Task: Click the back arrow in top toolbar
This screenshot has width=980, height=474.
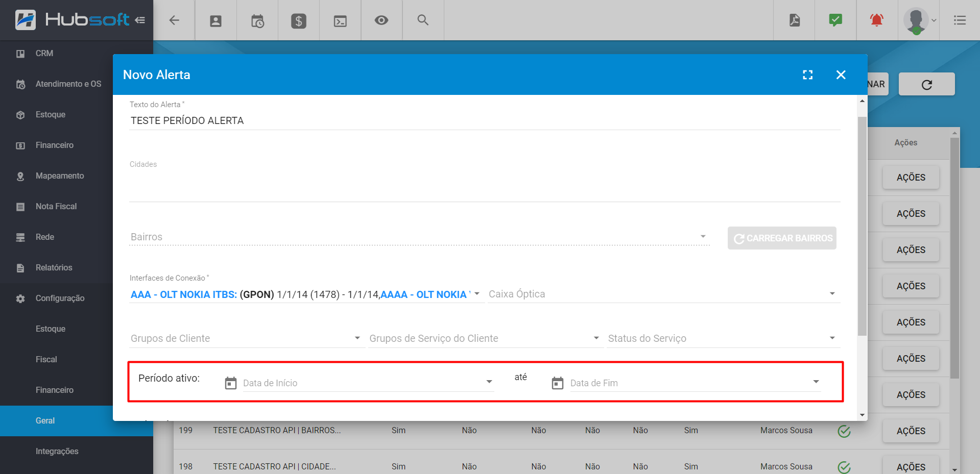Action: 174,20
